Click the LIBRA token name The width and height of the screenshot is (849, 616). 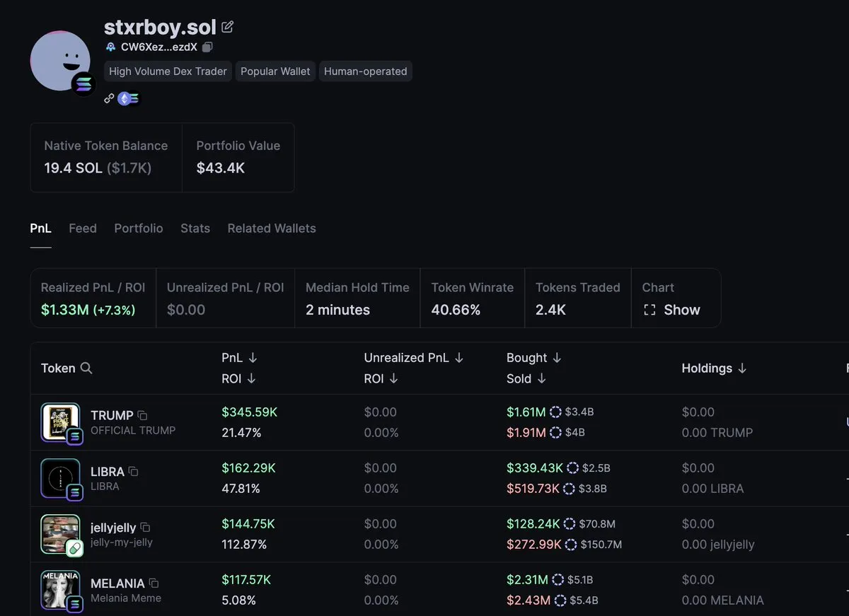(108, 471)
